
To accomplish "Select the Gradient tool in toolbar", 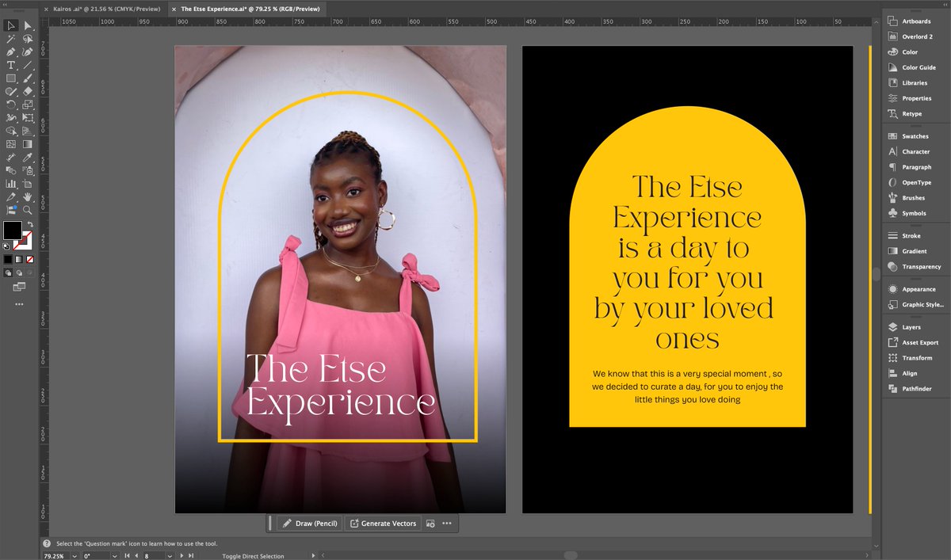I will click(x=27, y=144).
